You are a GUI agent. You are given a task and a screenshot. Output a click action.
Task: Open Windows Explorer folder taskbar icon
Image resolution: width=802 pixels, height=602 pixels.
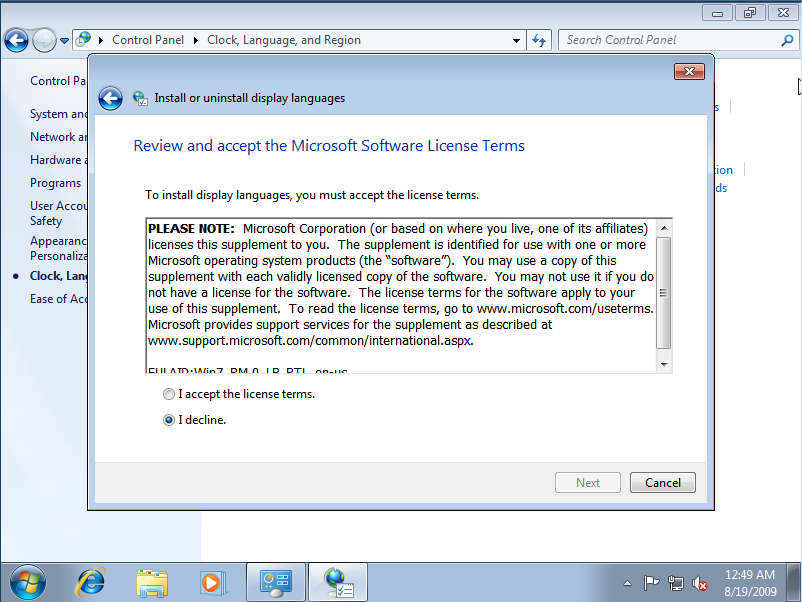(152, 583)
